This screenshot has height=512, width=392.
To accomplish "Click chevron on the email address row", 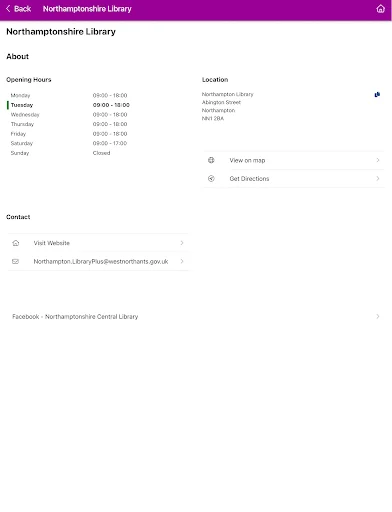I will click(182, 262).
